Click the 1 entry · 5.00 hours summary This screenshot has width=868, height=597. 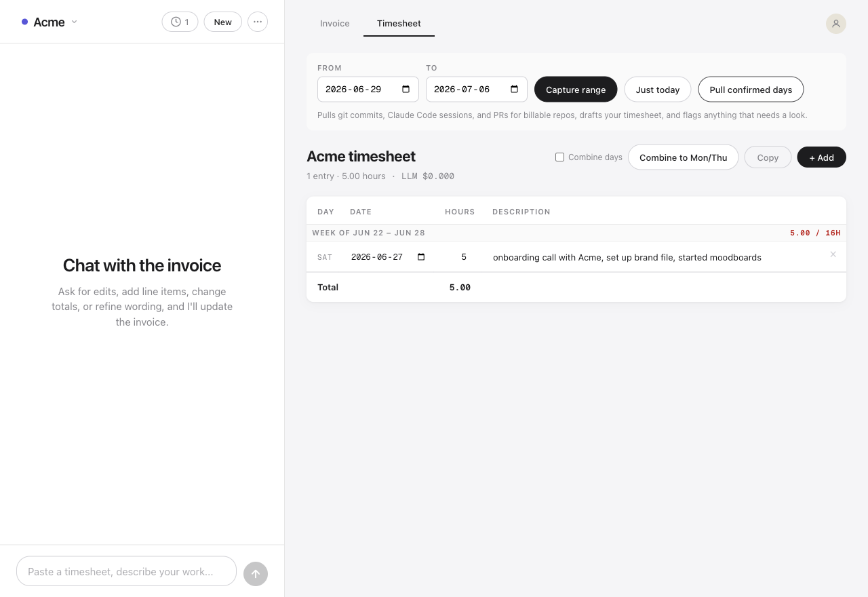tap(346, 176)
